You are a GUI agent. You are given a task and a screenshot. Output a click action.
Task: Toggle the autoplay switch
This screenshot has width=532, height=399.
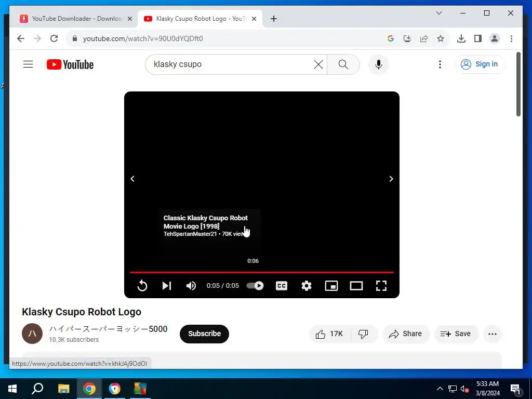click(255, 286)
